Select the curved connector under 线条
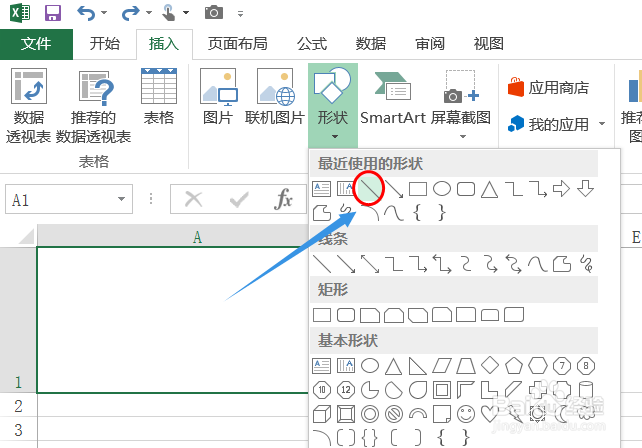 [x=466, y=264]
